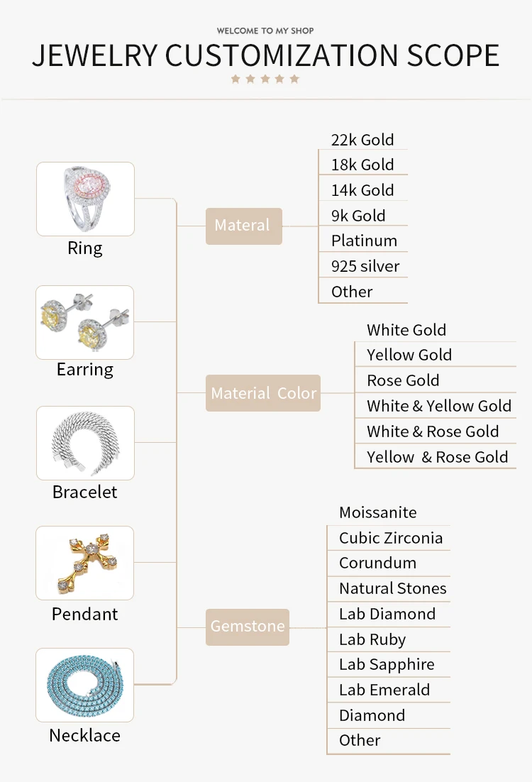This screenshot has width=532, height=782.
Task: Click the blue Necklace image
Action: point(84,685)
